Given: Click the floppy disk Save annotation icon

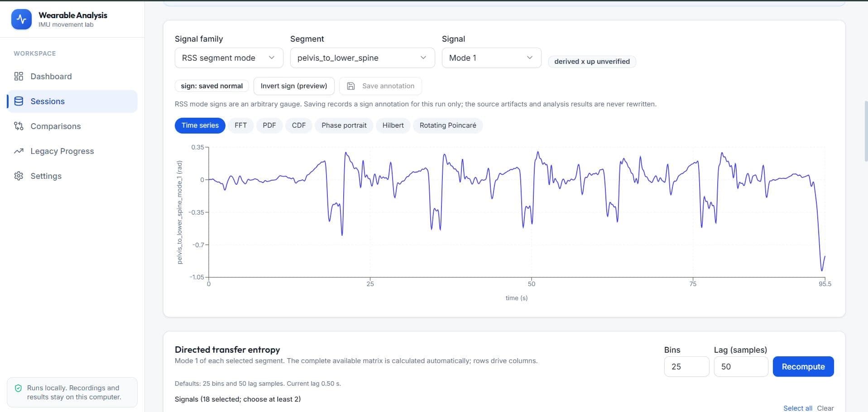Looking at the screenshot, I should (350, 86).
